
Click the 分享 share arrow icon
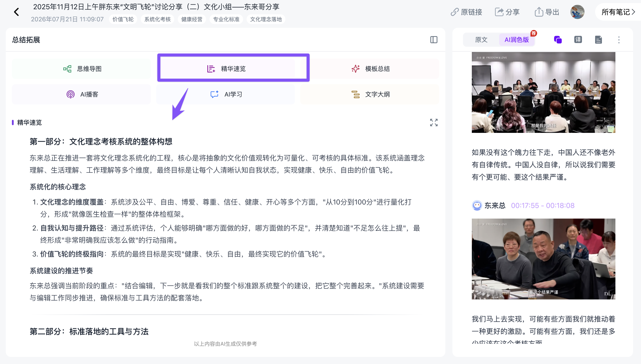click(x=499, y=12)
